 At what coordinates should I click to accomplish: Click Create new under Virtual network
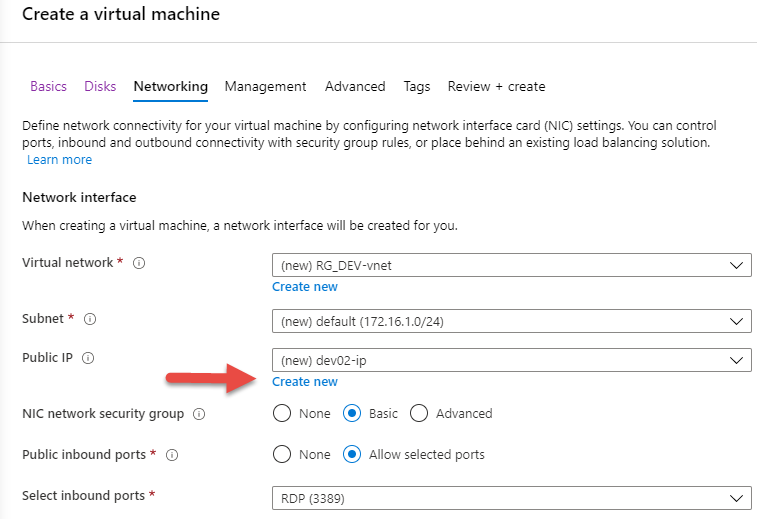click(x=305, y=287)
